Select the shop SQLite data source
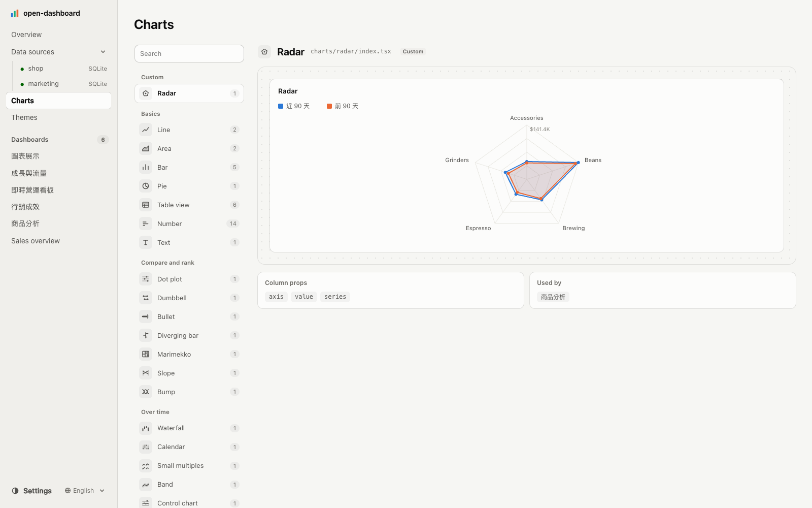Image resolution: width=812 pixels, height=508 pixels. (63, 69)
